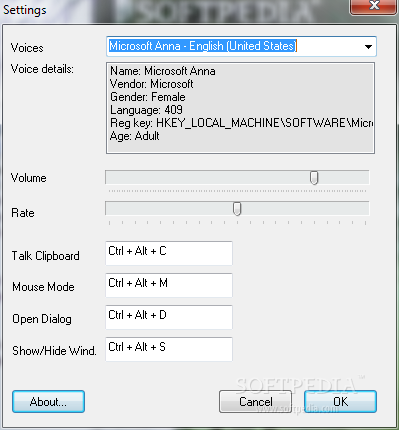The image size is (399, 430).
Task: Click the 'Talk Clipboard' label
Action: click(46, 256)
